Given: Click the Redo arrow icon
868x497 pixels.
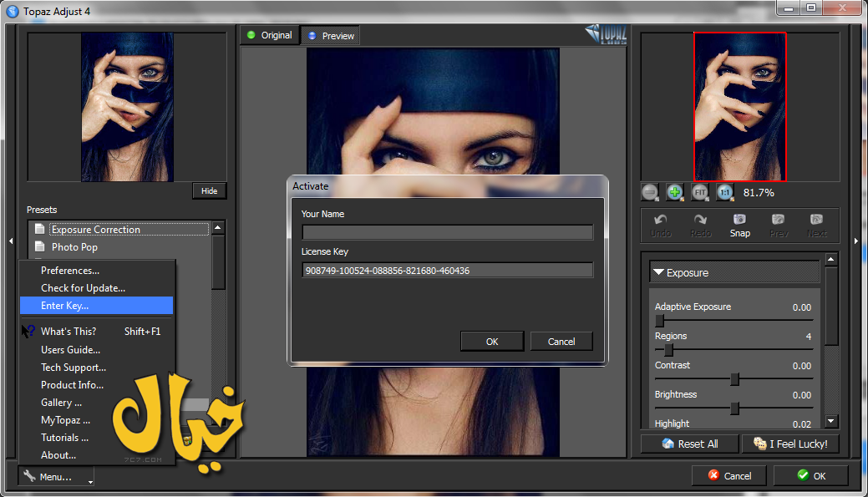Looking at the screenshot, I should (x=700, y=220).
